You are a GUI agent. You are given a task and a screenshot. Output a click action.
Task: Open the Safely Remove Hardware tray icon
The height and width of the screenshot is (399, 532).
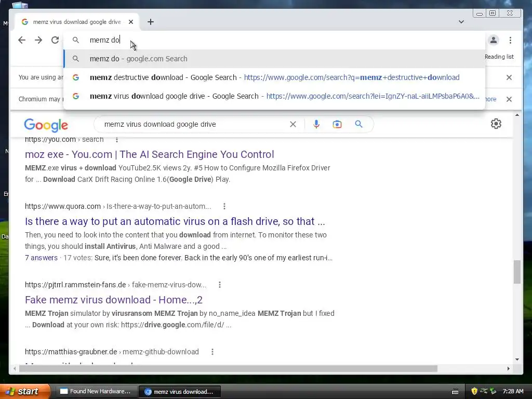pyautogui.click(x=493, y=391)
